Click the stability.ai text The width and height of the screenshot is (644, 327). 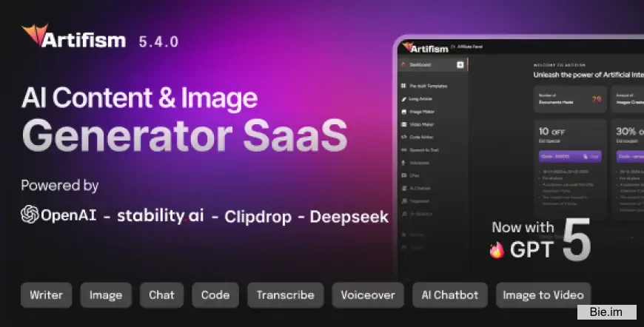(x=160, y=215)
